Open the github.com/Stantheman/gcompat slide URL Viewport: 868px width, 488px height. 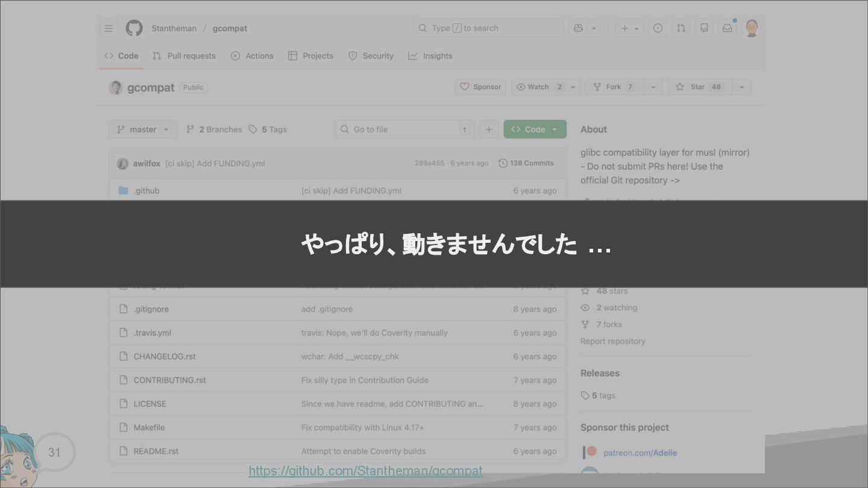point(365,471)
